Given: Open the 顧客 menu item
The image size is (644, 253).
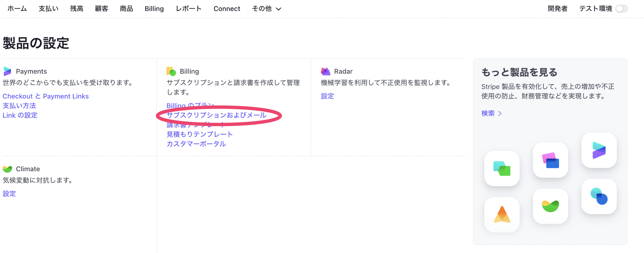Looking at the screenshot, I should tap(101, 8).
